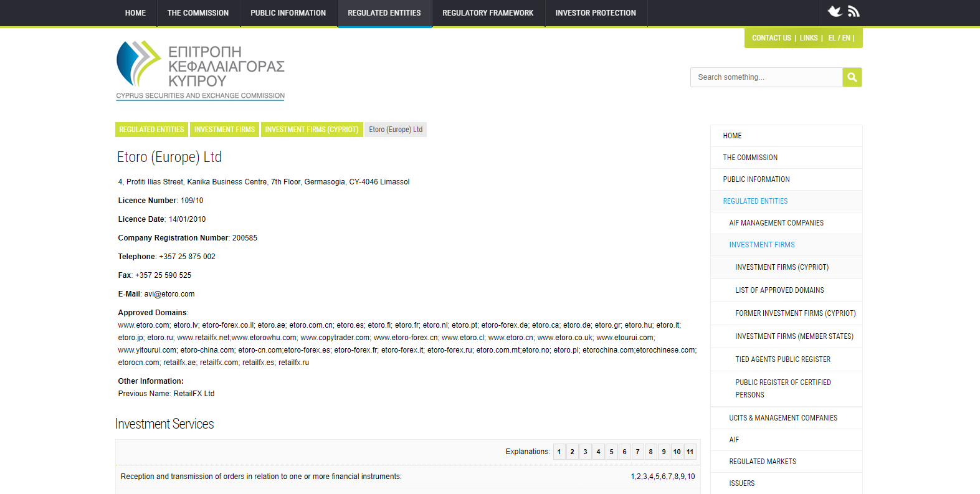980x494 pixels.
Task: Click the Licence Number 109/10 line
Action: coord(161,201)
